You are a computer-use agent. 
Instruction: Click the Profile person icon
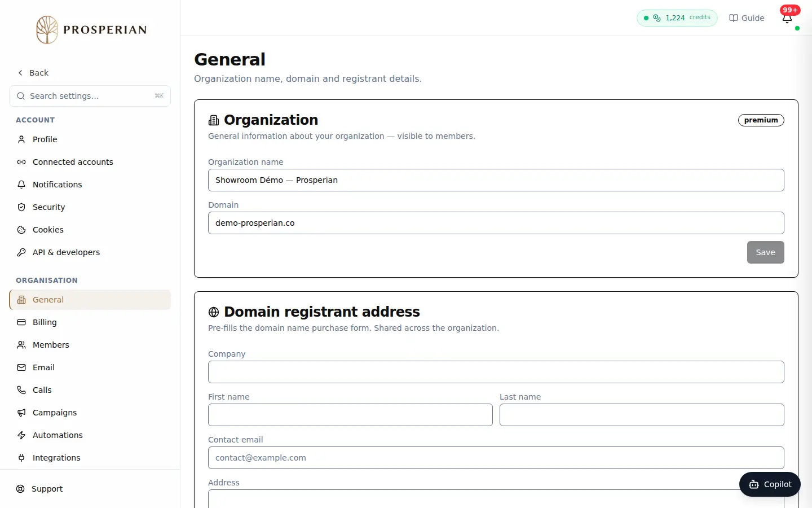[21, 139]
